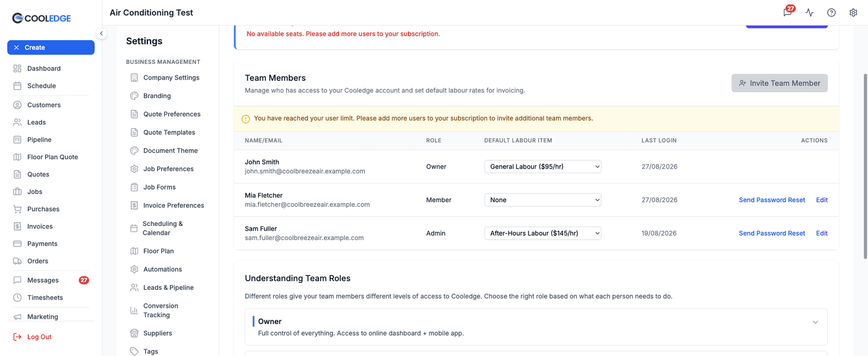Image resolution: width=868 pixels, height=356 pixels.
Task: Click the Timesheets clock icon
Action: tap(17, 297)
